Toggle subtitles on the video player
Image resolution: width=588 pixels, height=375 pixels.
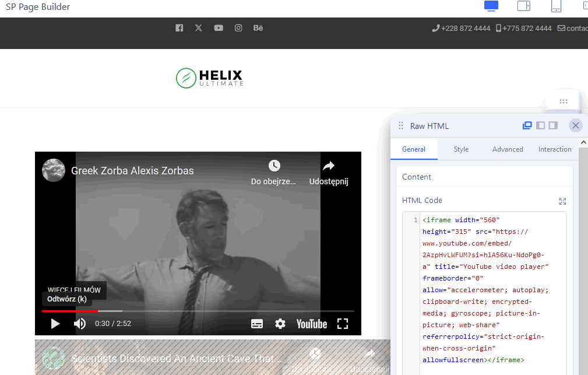[x=257, y=324]
